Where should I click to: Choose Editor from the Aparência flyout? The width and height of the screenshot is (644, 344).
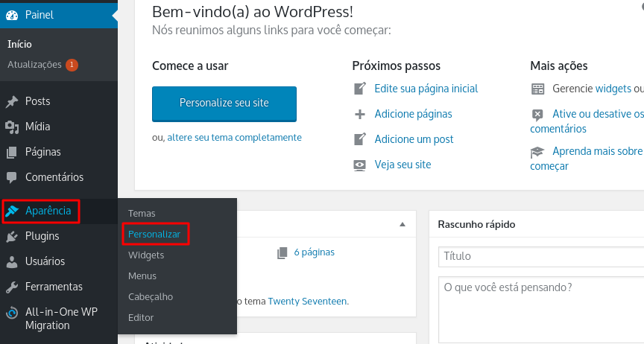(x=141, y=318)
